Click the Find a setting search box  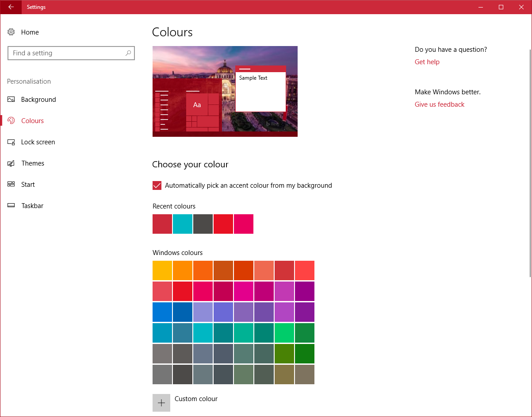point(71,53)
